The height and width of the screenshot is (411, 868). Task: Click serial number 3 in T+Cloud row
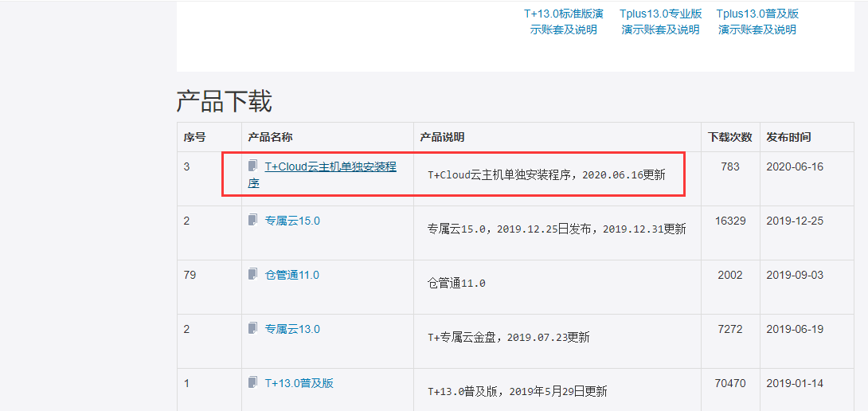(186, 166)
